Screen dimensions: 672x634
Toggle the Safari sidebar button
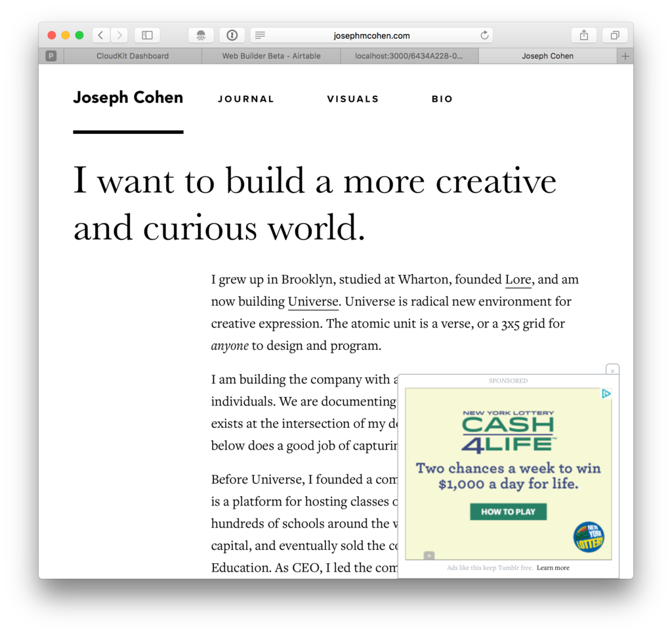pyautogui.click(x=148, y=35)
